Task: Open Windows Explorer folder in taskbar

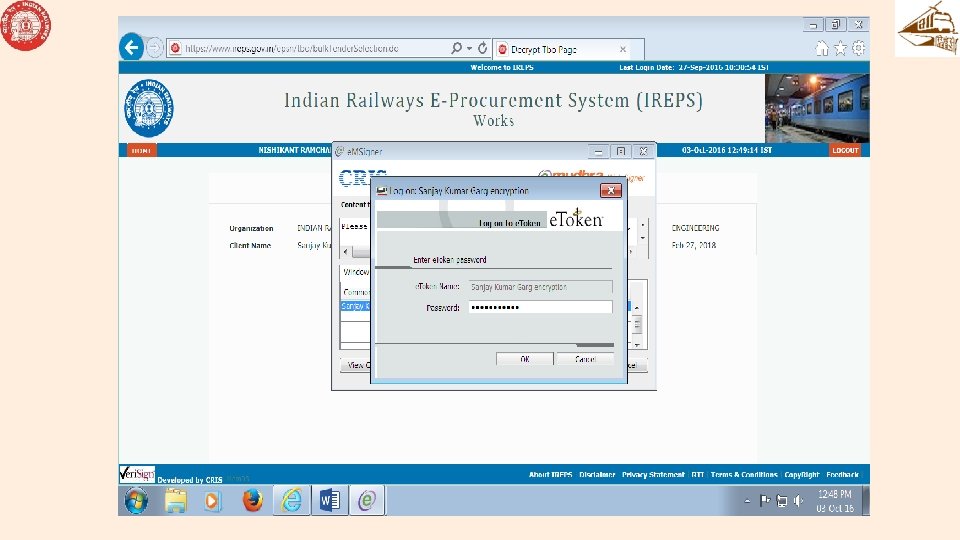Action: point(176,500)
